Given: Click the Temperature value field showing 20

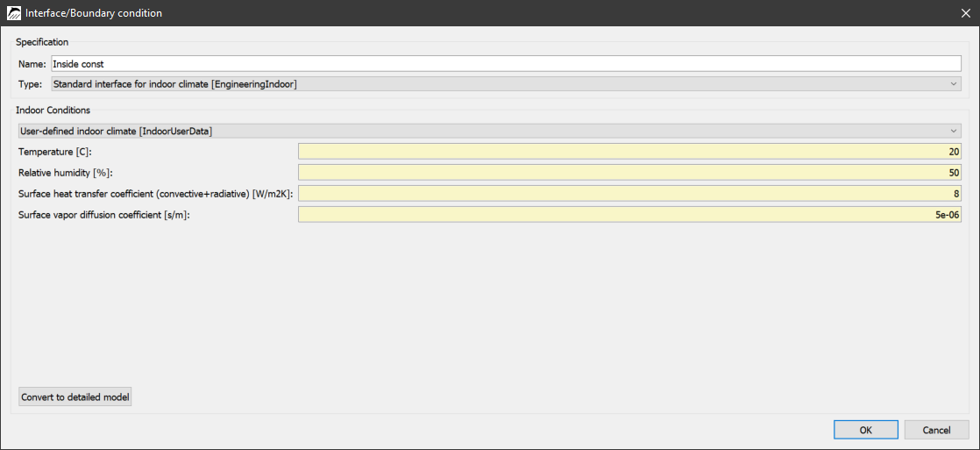Looking at the screenshot, I should [629, 152].
